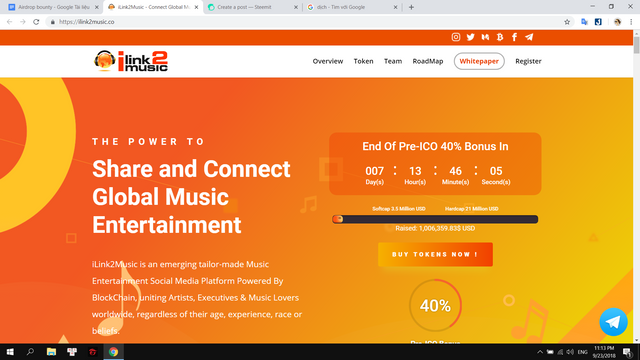
Task: Click the taskbar app beside File Explorer
Action: (x=72, y=352)
